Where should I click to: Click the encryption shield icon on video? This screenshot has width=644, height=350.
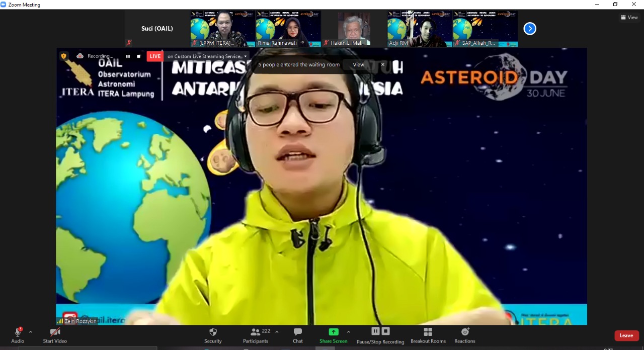[64, 56]
